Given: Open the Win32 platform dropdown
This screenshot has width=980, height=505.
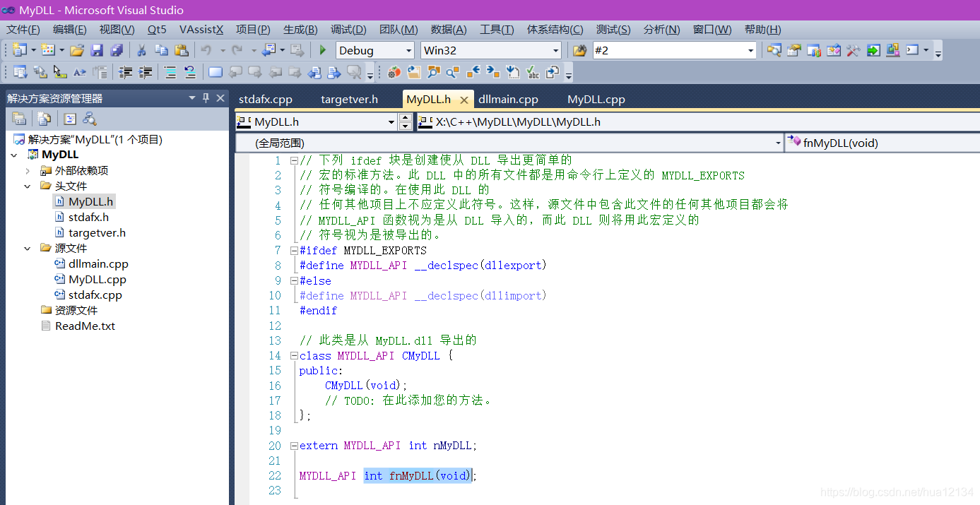Looking at the screenshot, I should [x=556, y=50].
